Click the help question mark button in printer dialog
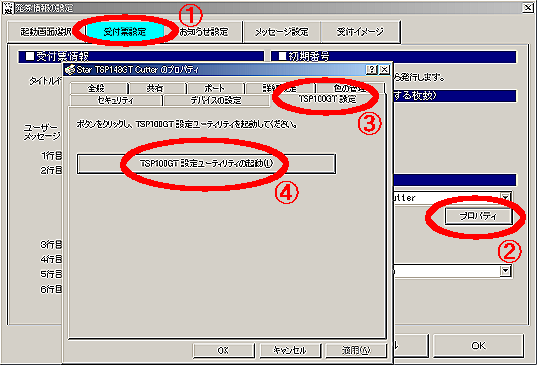This screenshot has height=365, width=537. click(372, 70)
